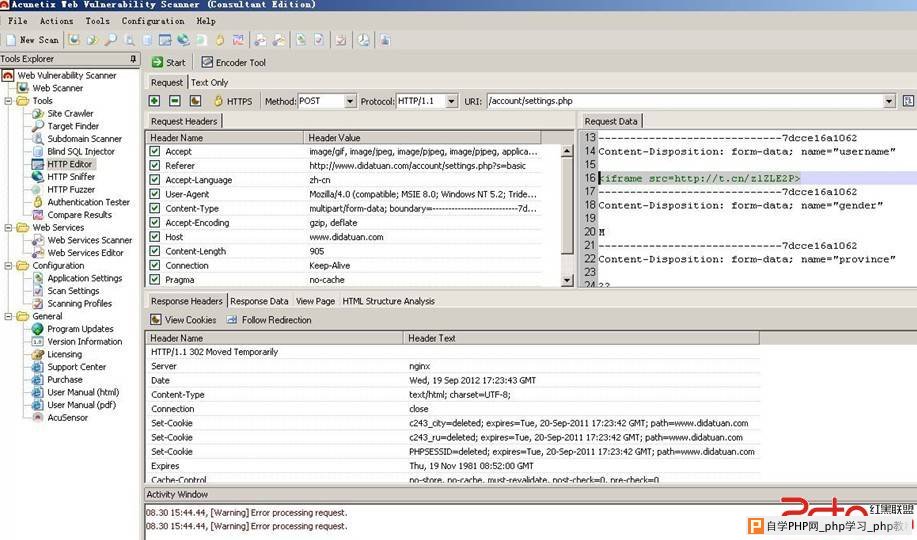This screenshot has width=917, height=540.
Task: Collapse the General tree folder
Action: click(8, 316)
